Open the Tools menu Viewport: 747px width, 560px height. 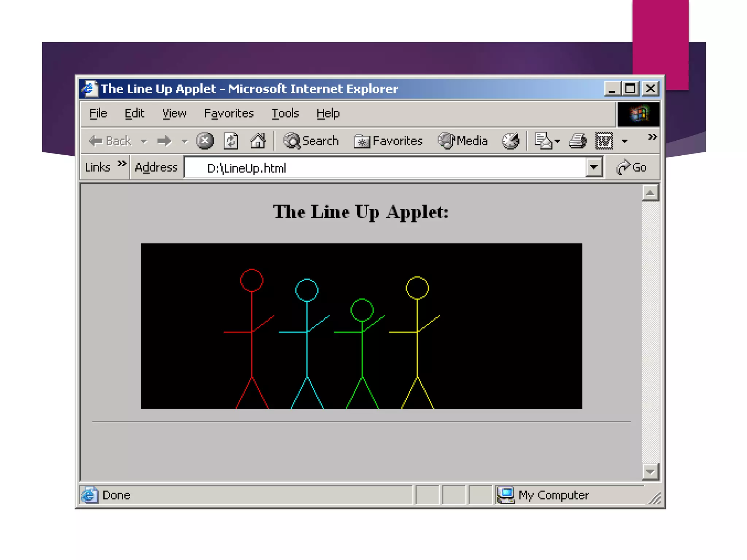(x=285, y=113)
